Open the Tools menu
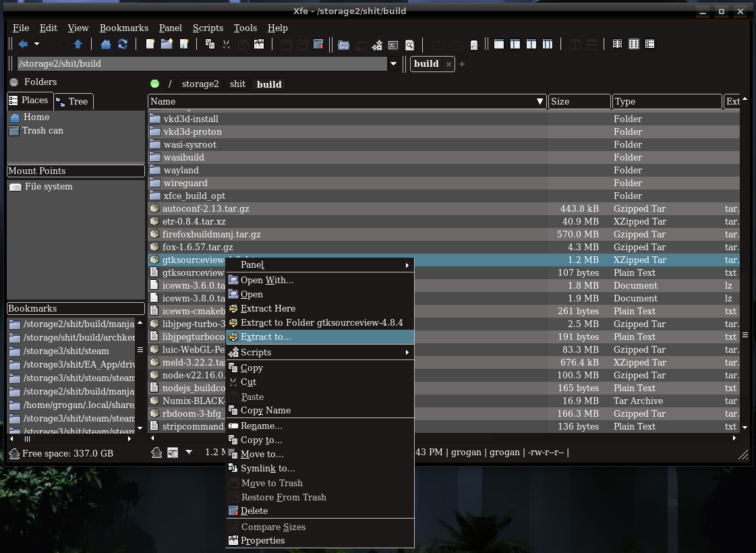 coord(245,28)
